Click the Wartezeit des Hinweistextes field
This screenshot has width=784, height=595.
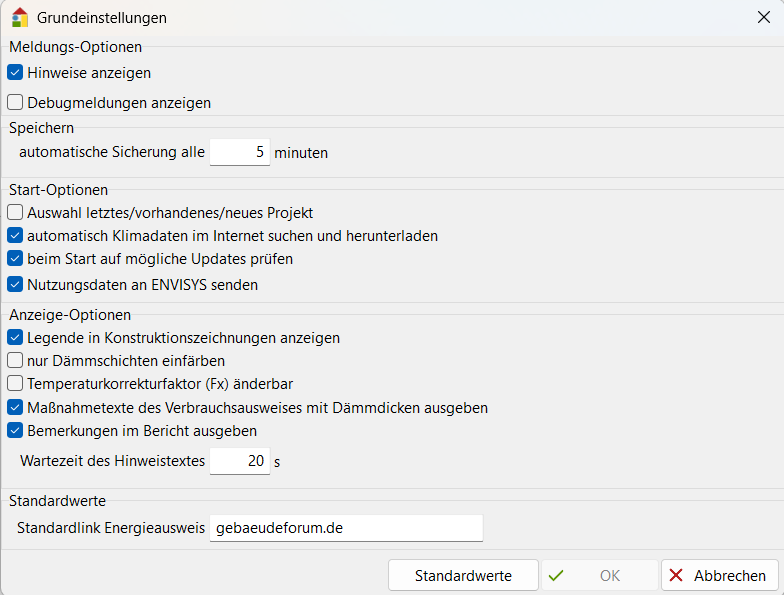click(240, 461)
